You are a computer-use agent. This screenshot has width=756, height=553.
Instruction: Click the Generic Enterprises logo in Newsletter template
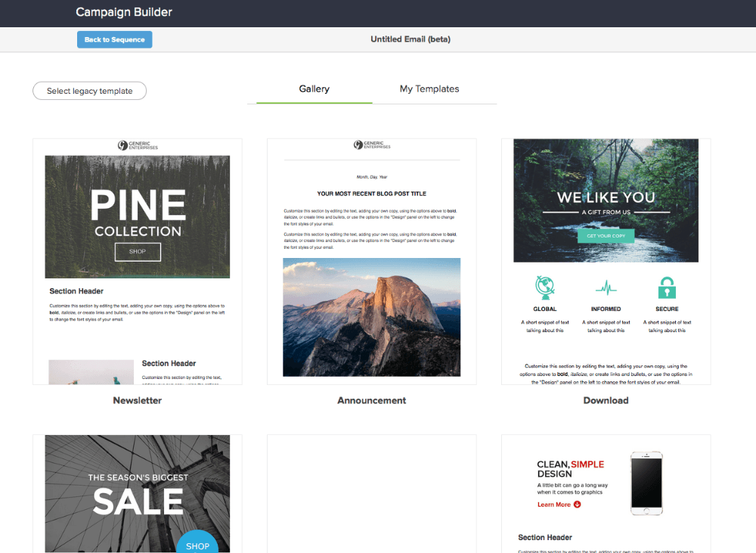138,145
